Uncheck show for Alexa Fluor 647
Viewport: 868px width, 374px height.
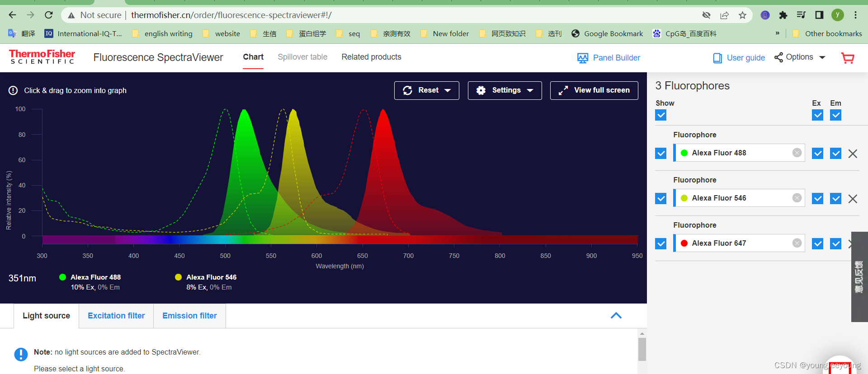660,244
